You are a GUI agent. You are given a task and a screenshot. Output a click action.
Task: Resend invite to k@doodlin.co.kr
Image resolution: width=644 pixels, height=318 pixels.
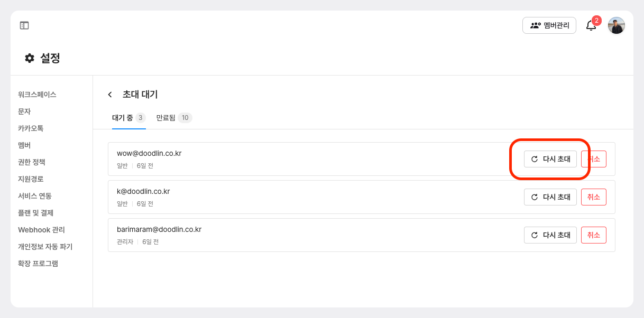pos(550,197)
